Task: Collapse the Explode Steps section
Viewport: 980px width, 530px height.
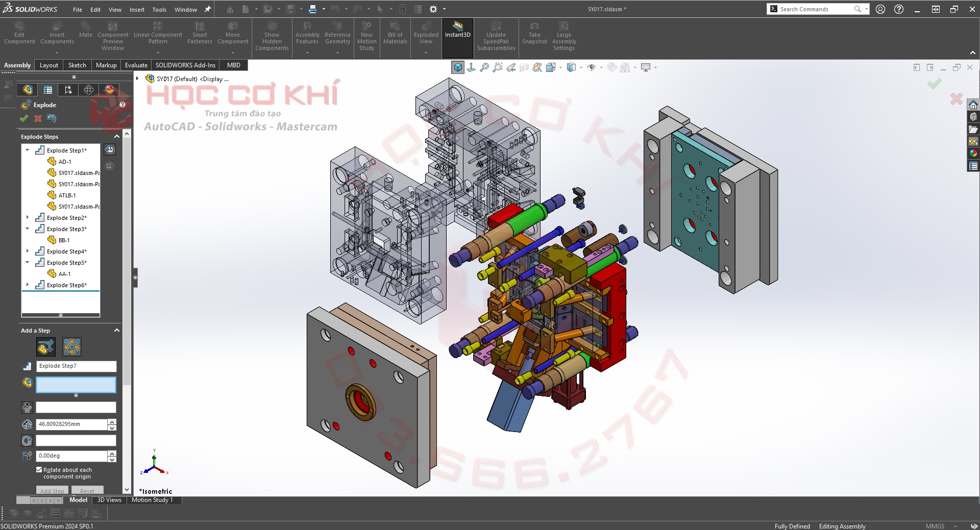Action: coord(117,137)
